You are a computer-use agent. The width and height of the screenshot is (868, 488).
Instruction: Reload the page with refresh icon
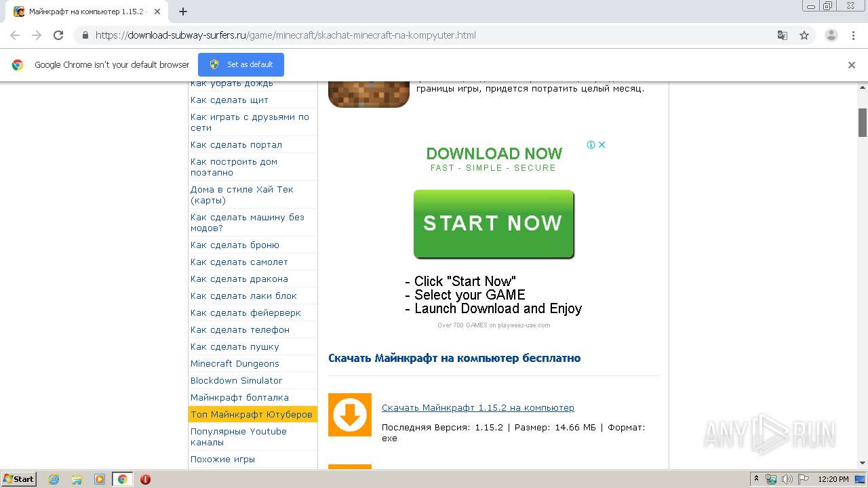point(58,35)
